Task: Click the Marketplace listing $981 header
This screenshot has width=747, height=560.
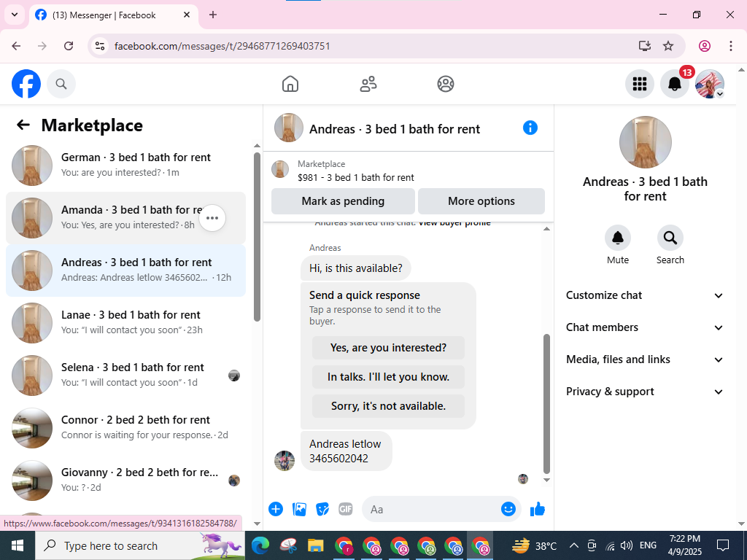Action: (x=409, y=171)
